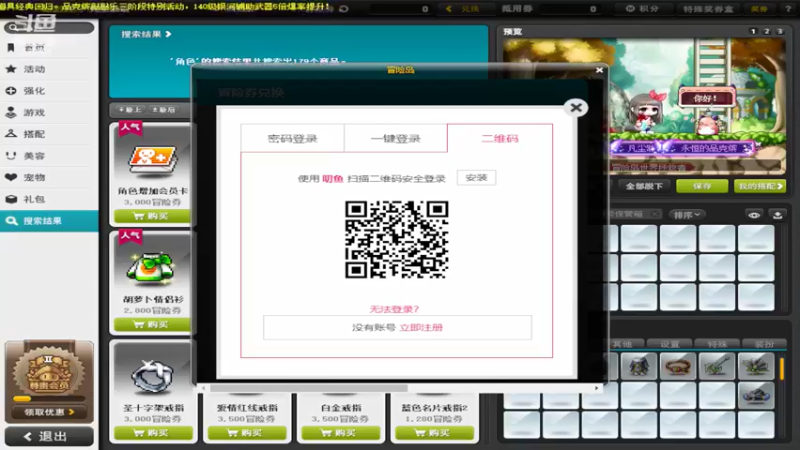Image resolution: width=800 pixels, height=450 pixels.
Task: Click the 圣十字架戒指 ring item image
Action: point(153,377)
